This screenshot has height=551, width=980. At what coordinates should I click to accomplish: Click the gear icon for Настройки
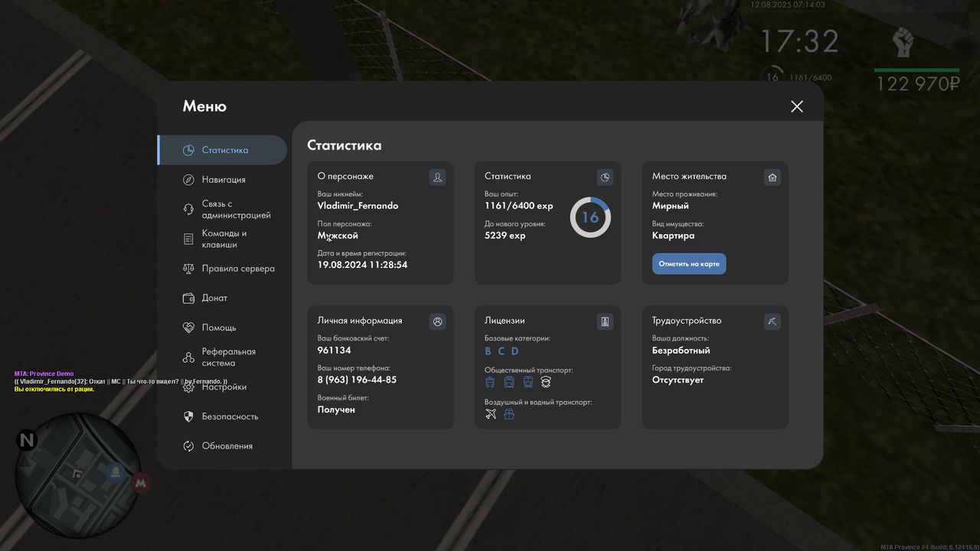188,387
